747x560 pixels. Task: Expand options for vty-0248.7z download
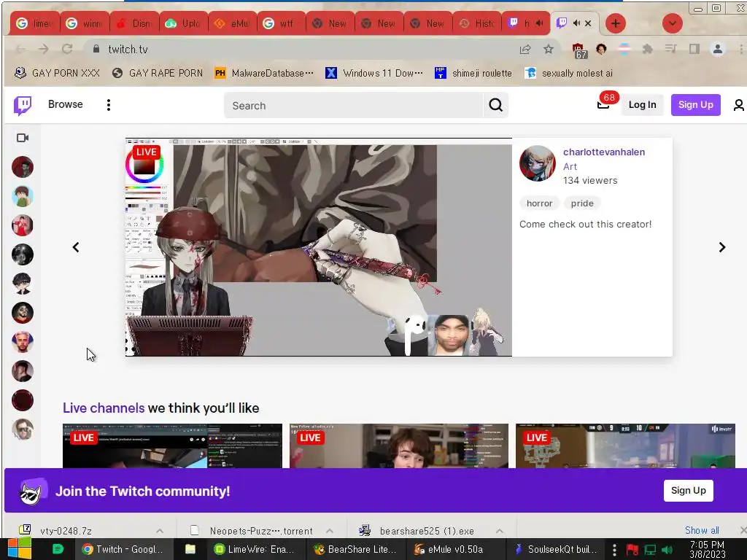click(x=160, y=531)
